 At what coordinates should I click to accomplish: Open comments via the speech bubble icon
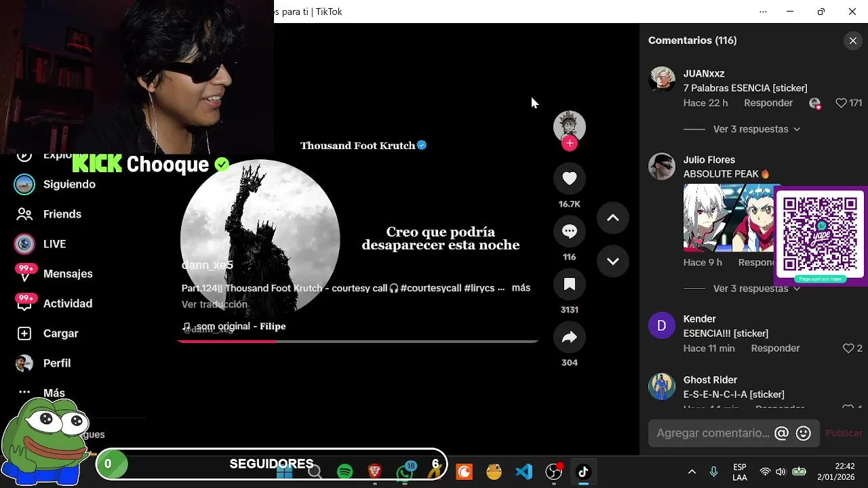[x=569, y=231]
